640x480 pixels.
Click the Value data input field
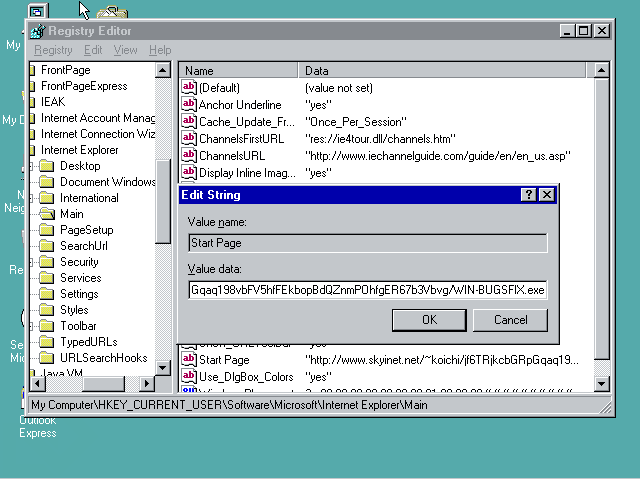click(367, 290)
